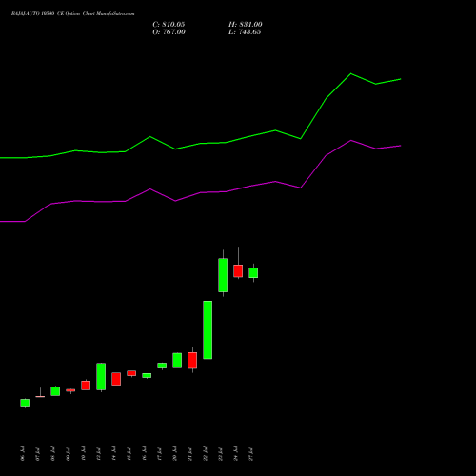Click the chart title text RAJAJAUTO CE Options
Image resolution: width=476 pixels, height=476 pixels.
72,14
